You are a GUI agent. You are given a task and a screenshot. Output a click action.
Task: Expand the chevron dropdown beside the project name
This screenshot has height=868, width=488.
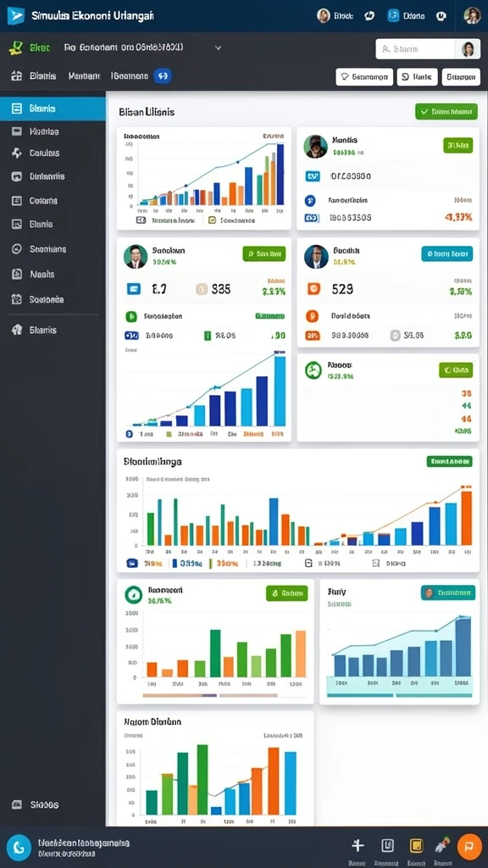(218, 48)
